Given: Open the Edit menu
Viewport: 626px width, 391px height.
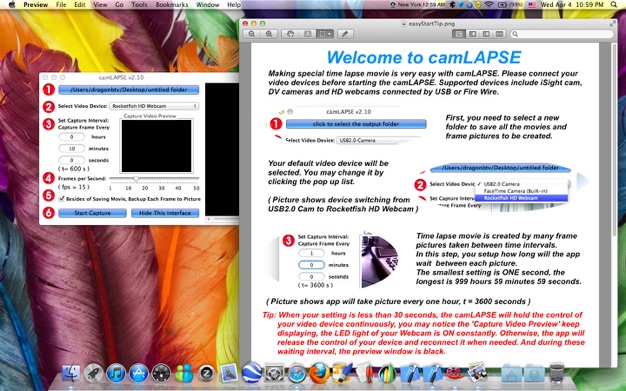Looking at the screenshot, I should coord(80,5).
